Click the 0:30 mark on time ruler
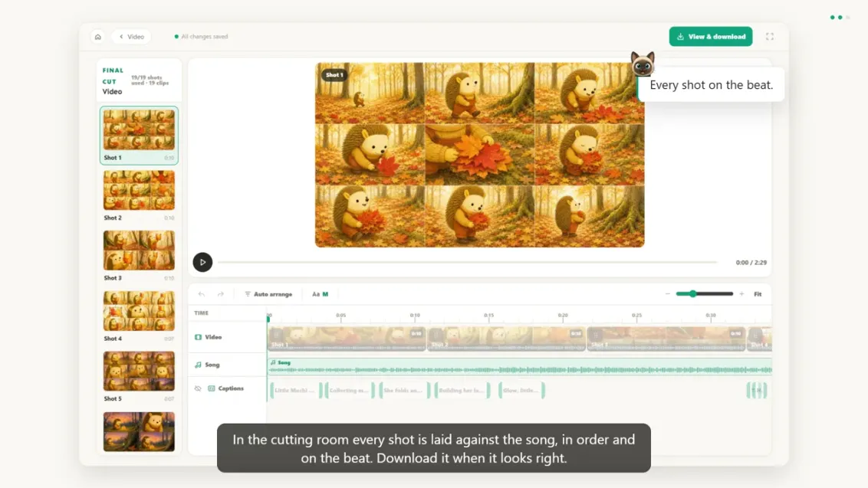The width and height of the screenshot is (868, 488). (x=711, y=316)
